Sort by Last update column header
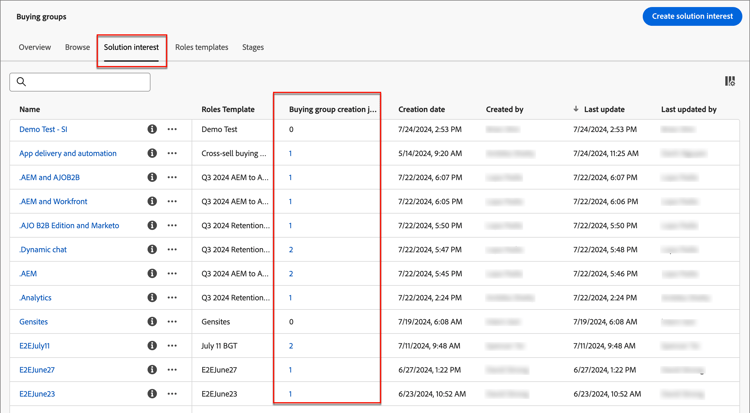Image resolution: width=750 pixels, height=413 pixels. 604,109
